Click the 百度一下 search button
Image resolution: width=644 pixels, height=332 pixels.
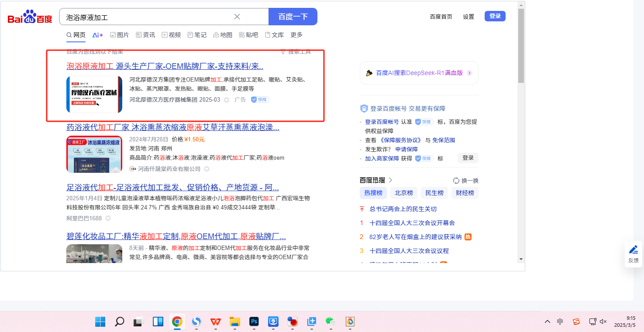pyautogui.click(x=293, y=17)
